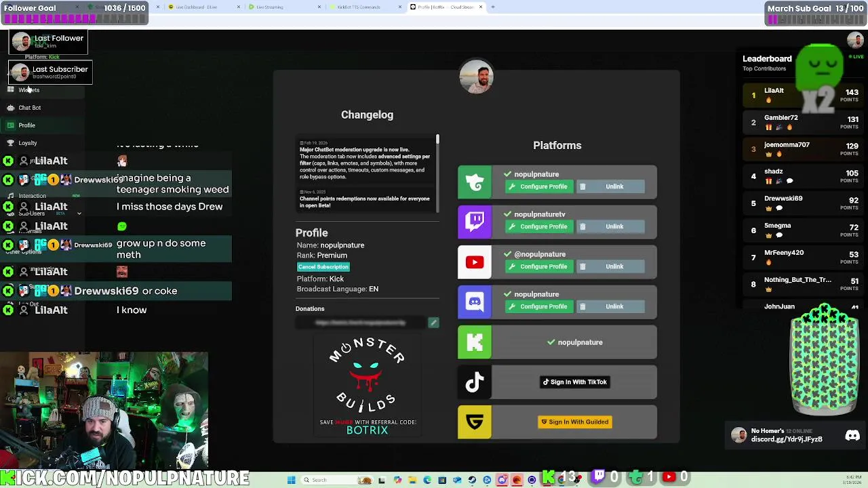Screen dimensions: 868x488
Task: Click the green platform logo icon
Action: [x=475, y=182]
